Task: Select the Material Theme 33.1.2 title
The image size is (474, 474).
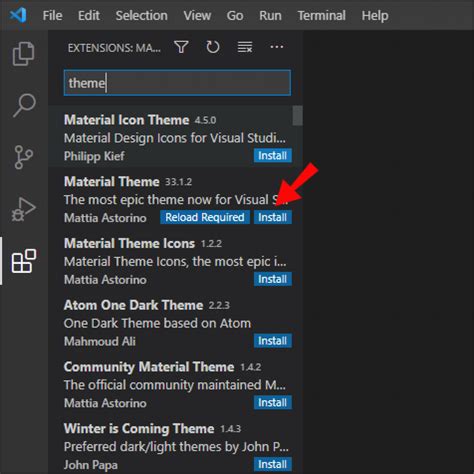Action: [x=112, y=182]
